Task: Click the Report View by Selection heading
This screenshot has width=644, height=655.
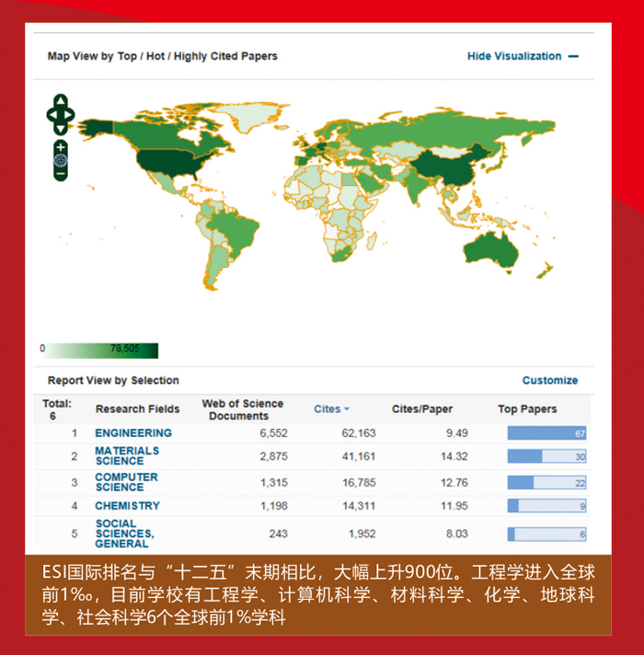Action: click(x=113, y=380)
